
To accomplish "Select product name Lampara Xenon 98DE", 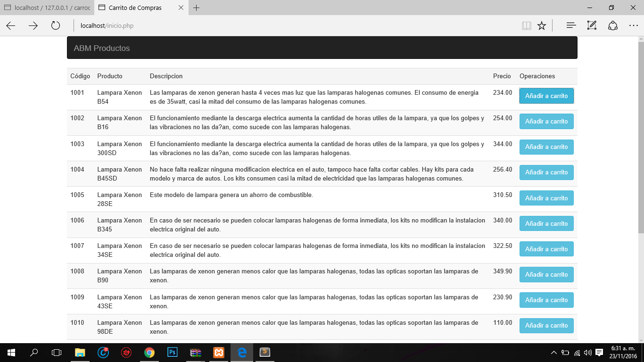I will pos(119,327).
